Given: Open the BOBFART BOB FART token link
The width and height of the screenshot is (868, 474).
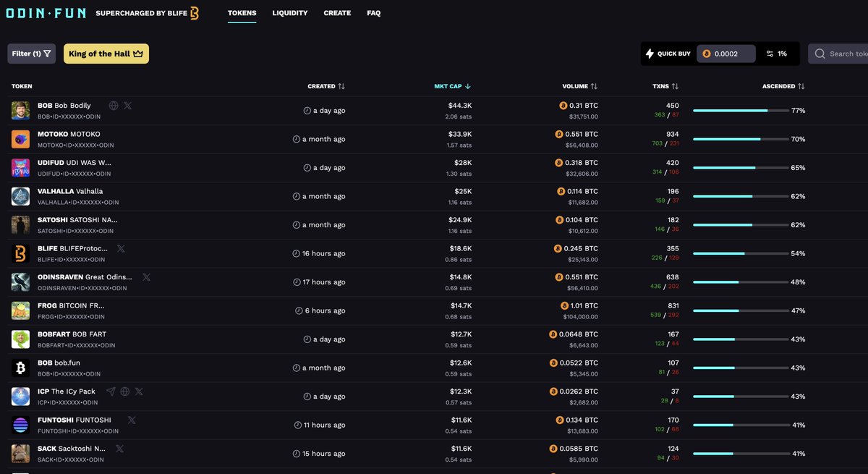Looking at the screenshot, I should coord(72,334).
